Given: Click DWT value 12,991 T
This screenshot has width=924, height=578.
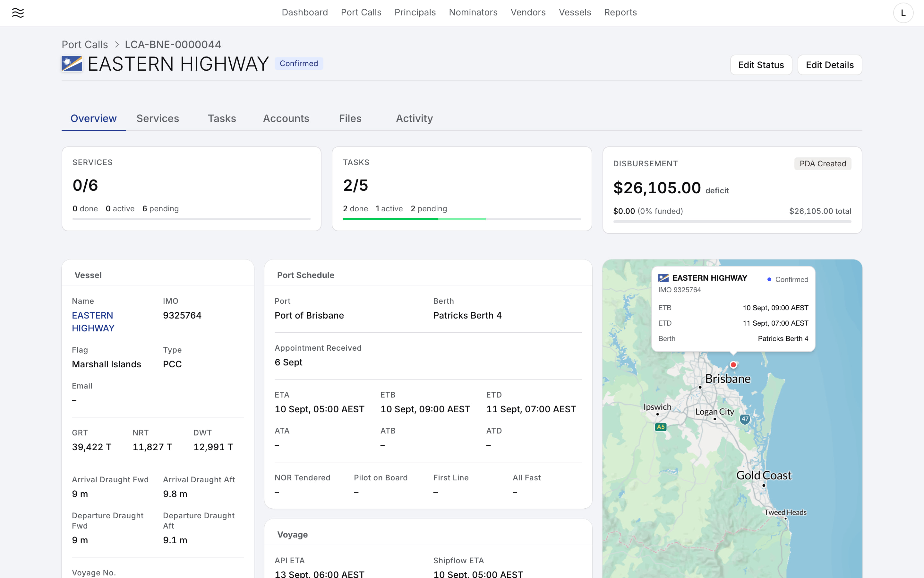Looking at the screenshot, I should 213,447.
